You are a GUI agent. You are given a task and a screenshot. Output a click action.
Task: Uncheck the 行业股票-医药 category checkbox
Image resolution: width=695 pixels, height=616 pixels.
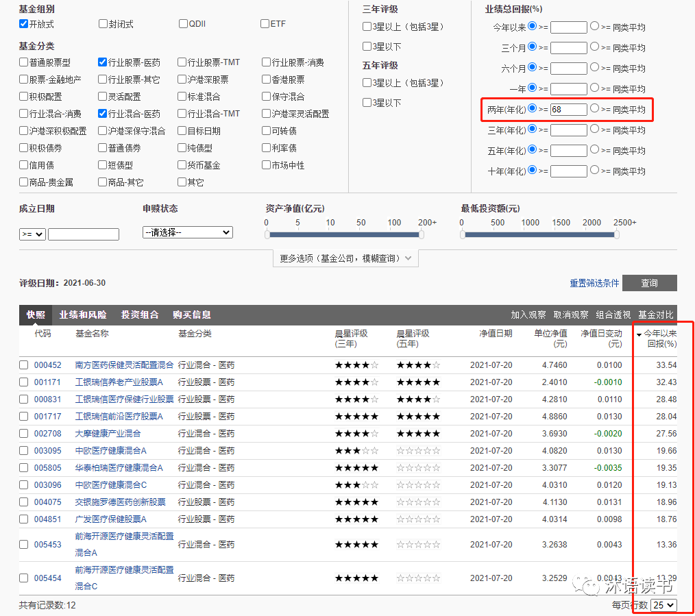point(103,62)
